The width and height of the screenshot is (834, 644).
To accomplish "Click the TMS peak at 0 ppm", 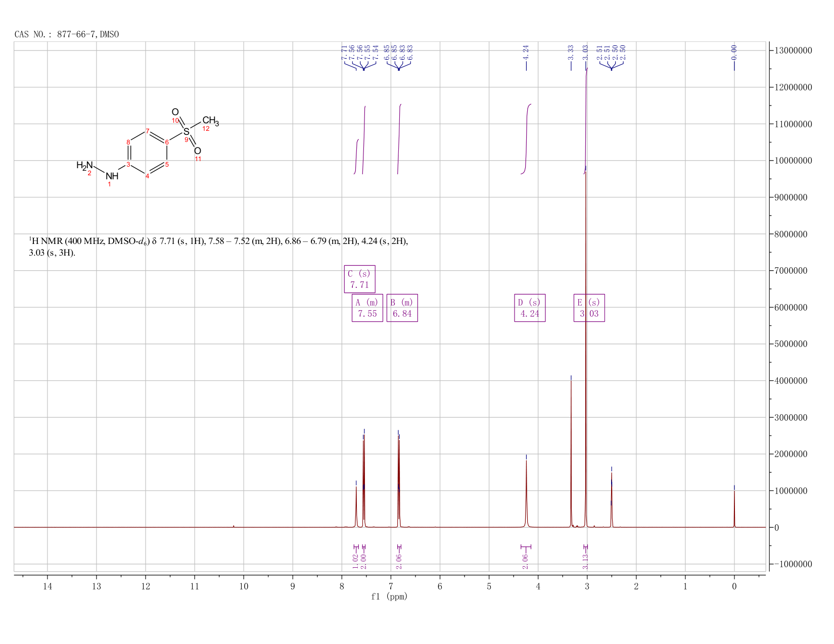I will click(x=734, y=509).
